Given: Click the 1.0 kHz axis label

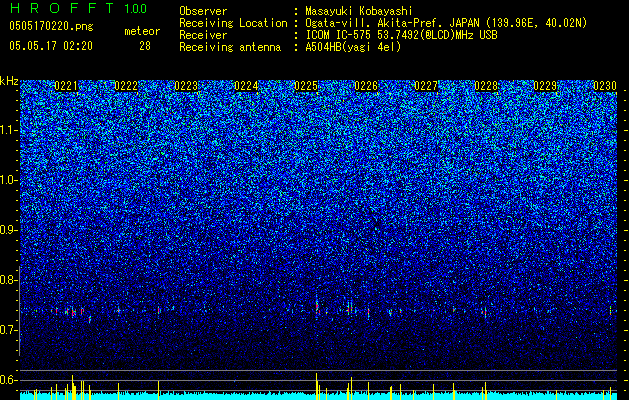Looking at the screenshot, I should click(x=9, y=180).
